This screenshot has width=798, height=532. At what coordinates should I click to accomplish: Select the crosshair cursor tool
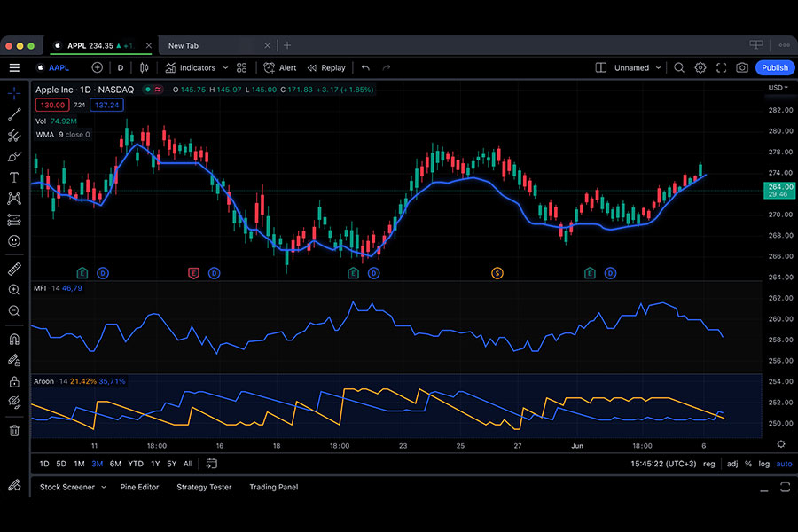pyautogui.click(x=14, y=93)
